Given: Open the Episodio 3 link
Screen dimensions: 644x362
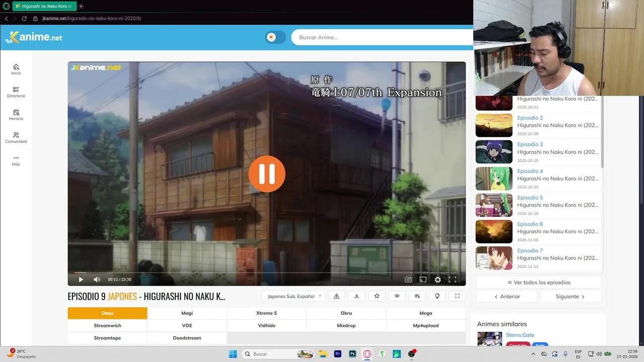Looking at the screenshot, I should pos(530,144).
